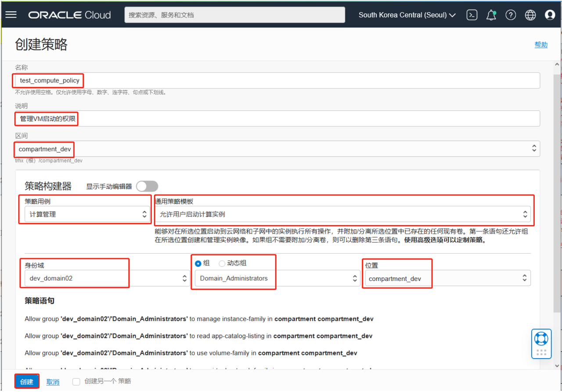This screenshot has height=392, width=562.
Task: Click the 创建 button
Action: coord(27,381)
